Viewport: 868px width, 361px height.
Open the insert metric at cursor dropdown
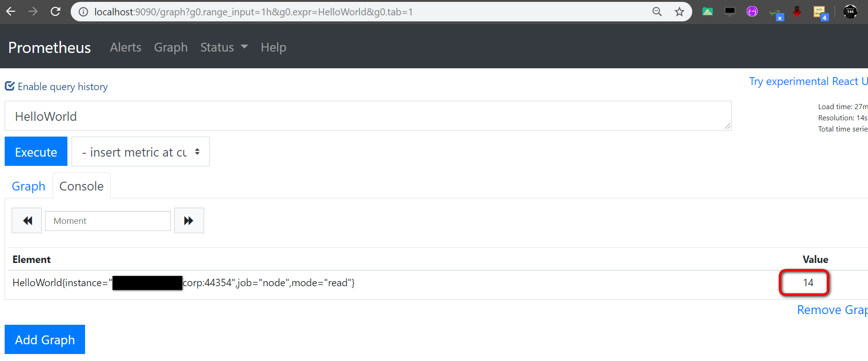click(140, 151)
